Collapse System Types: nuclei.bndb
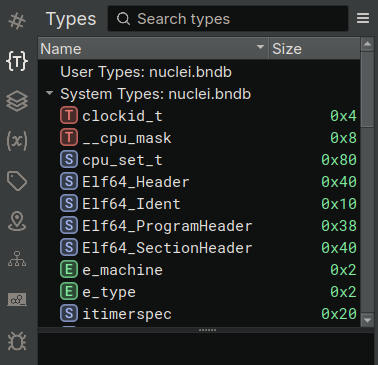Screen dimensions: 378x365 click(x=50, y=93)
